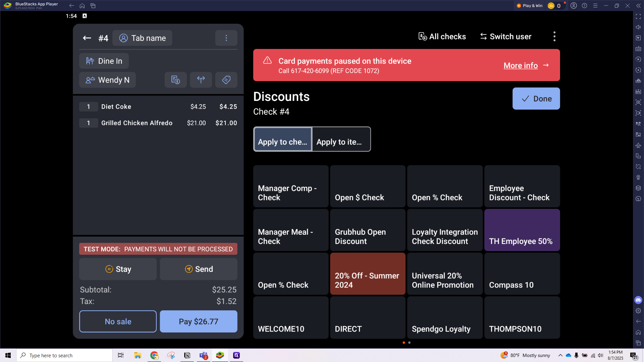Open the Wendy N server selector

[x=107, y=80]
